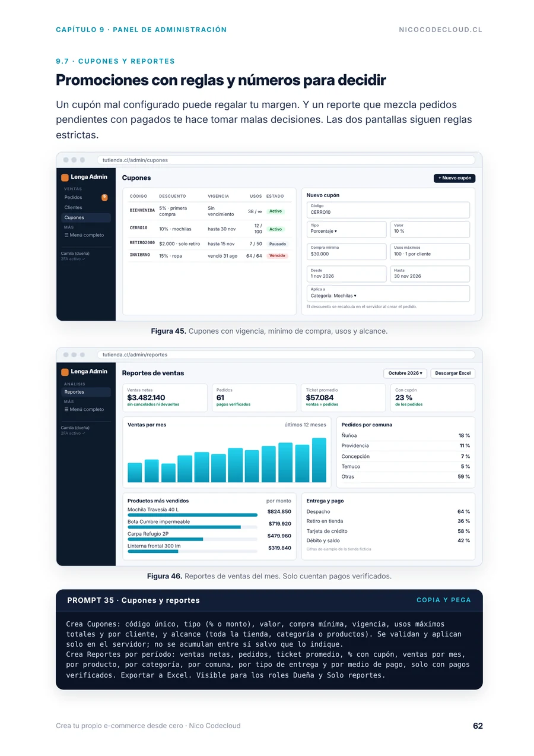This screenshot has height=756, width=534.
Task: Select the Cupones sidebar item
Action: click(86, 217)
